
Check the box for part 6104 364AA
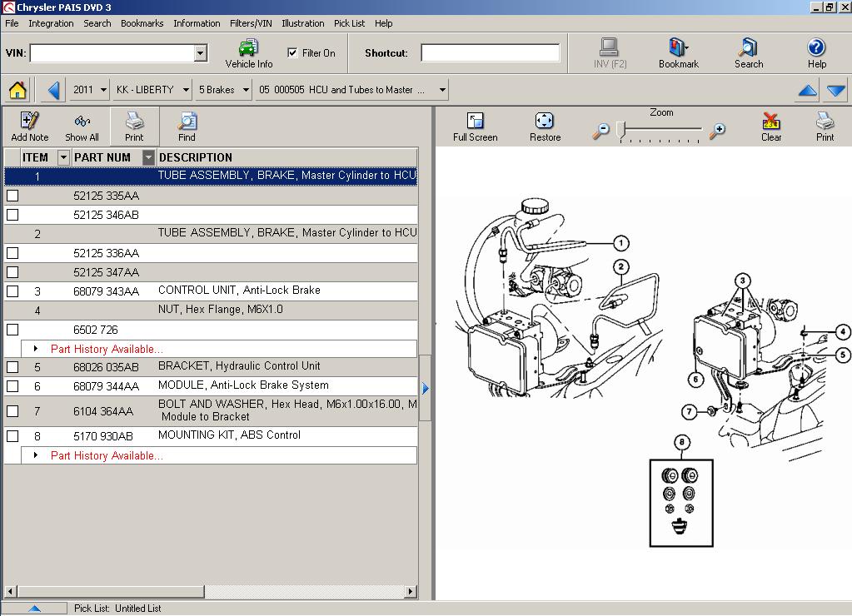[12, 411]
